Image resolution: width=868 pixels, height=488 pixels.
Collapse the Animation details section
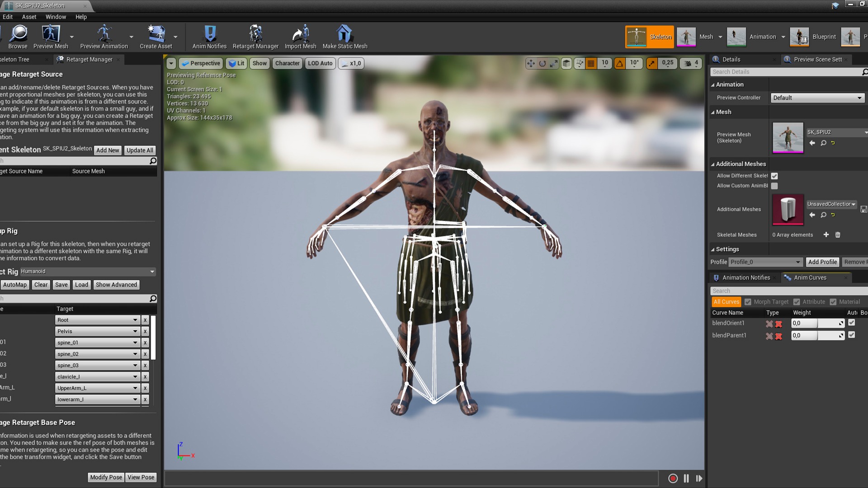tap(713, 85)
